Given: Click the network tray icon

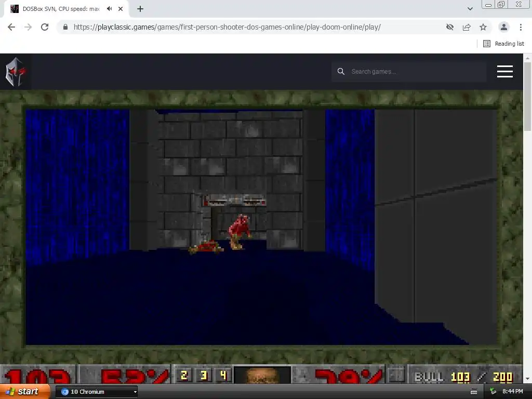Looking at the screenshot, I should 493,392.
